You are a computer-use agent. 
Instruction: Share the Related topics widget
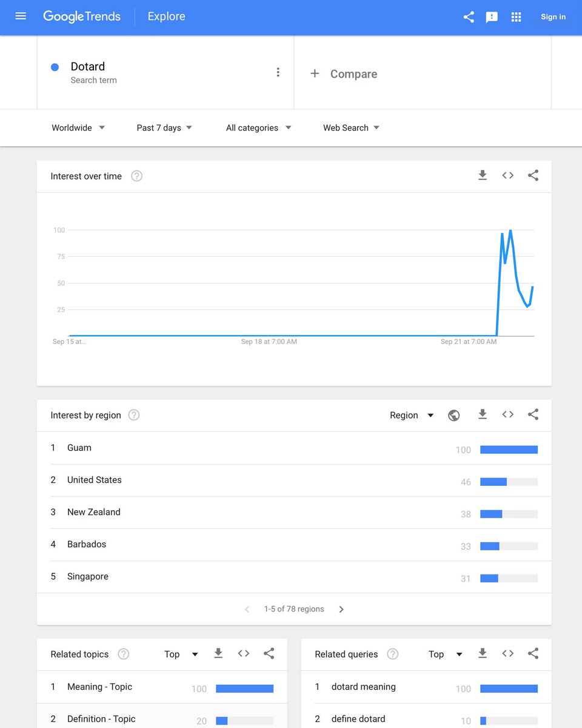(x=269, y=653)
